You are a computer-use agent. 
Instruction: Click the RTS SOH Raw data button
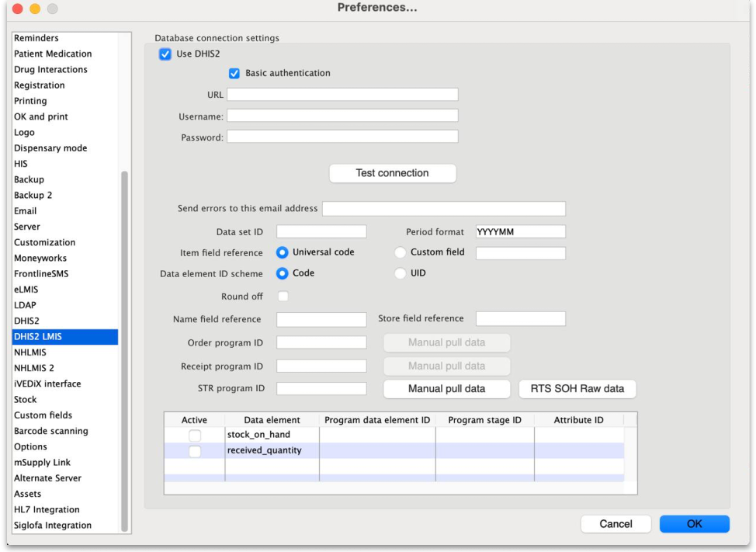tap(577, 389)
